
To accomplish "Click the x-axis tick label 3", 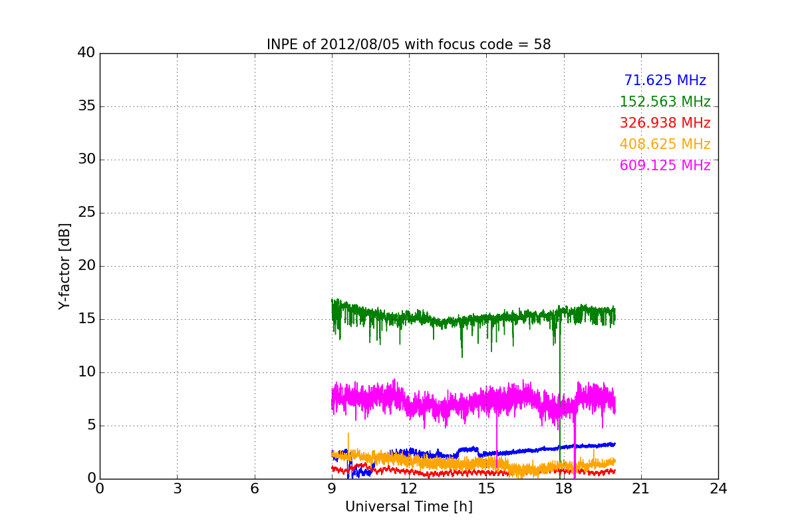I will (177, 488).
